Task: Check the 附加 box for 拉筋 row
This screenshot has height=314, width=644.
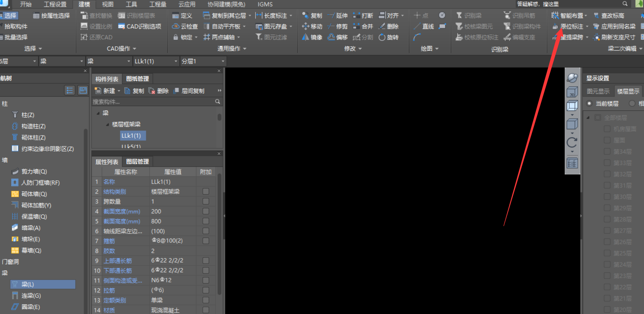Action: pyautogui.click(x=206, y=290)
